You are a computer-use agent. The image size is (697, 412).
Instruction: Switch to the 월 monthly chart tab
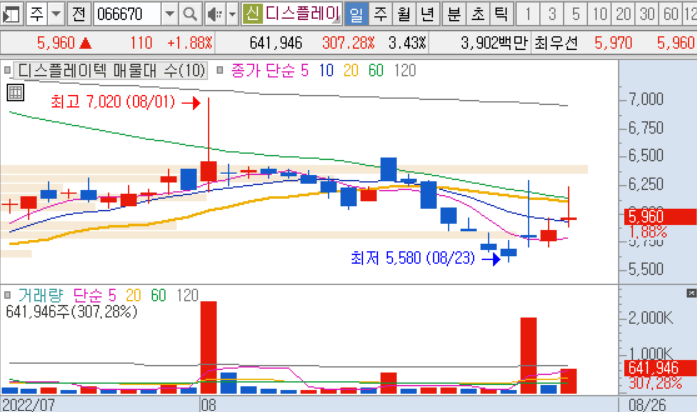click(x=404, y=14)
